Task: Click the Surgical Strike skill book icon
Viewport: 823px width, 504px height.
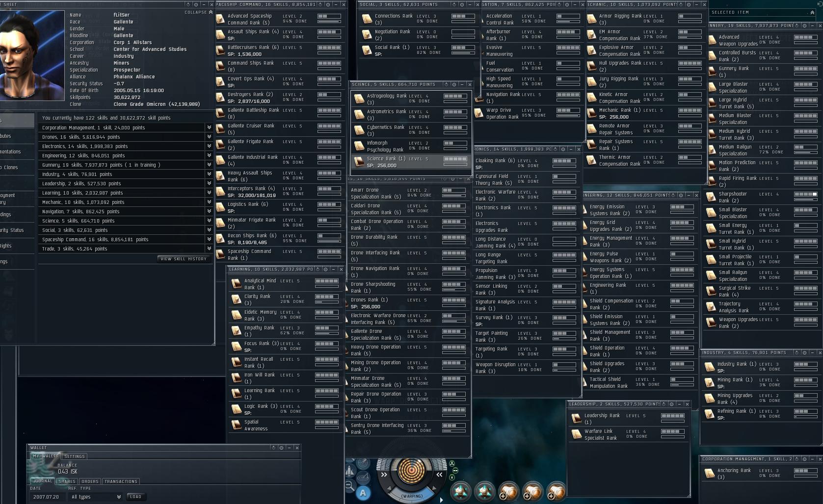Action: tap(711, 291)
